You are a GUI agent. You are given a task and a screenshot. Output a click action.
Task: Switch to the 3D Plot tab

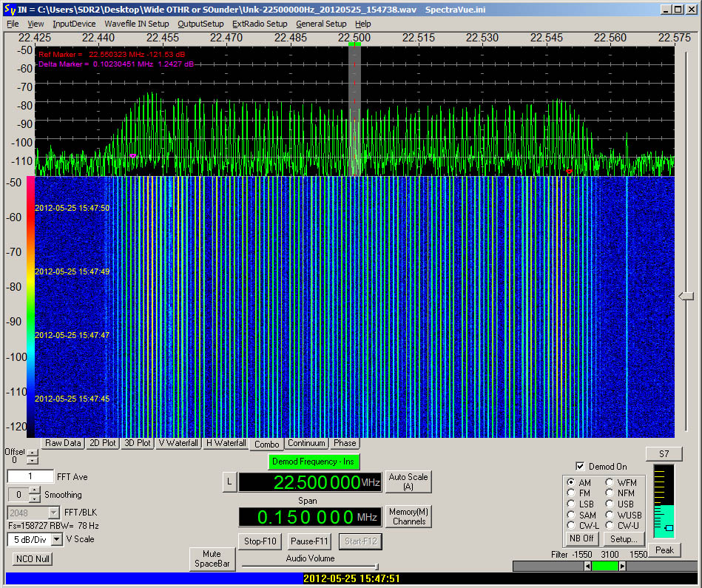click(x=138, y=443)
